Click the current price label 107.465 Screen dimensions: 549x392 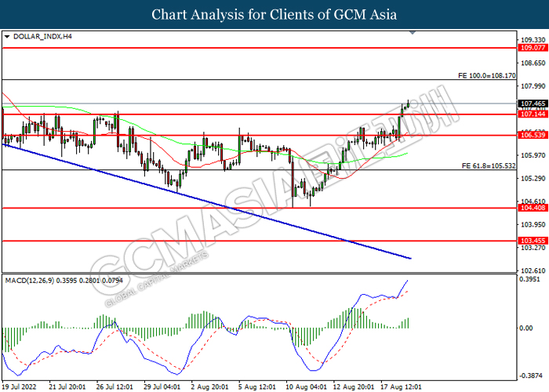click(533, 103)
